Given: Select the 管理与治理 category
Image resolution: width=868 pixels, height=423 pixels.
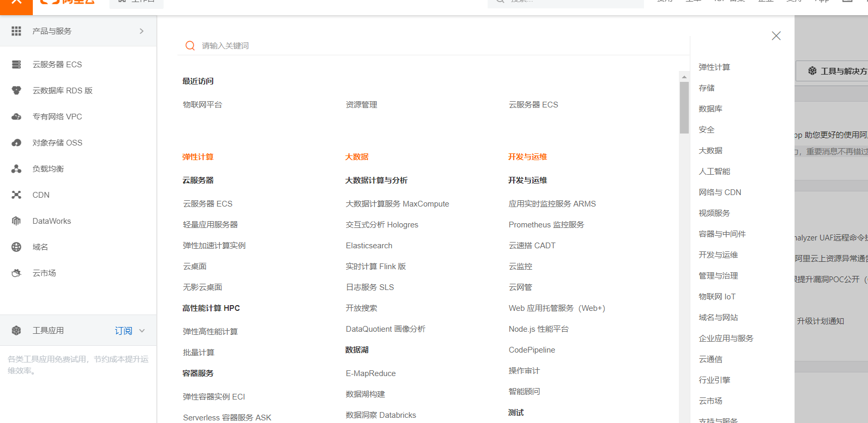Looking at the screenshot, I should [x=718, y=276].
